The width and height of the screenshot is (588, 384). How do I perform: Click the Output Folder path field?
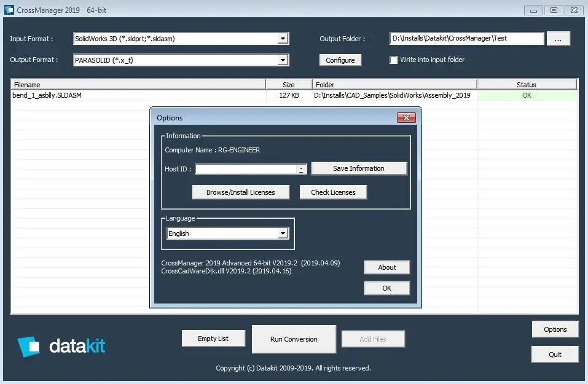tap(466, 38)
